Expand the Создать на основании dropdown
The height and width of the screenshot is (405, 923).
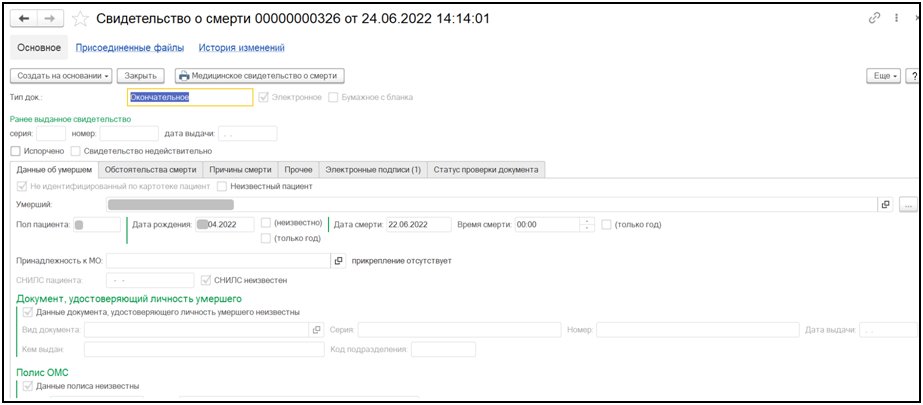61,75
